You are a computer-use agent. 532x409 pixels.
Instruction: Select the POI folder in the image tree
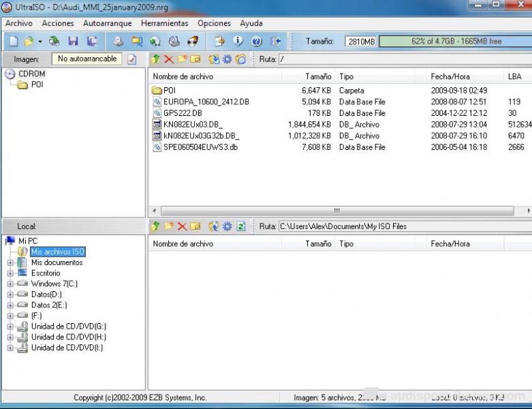pos(37,85)
